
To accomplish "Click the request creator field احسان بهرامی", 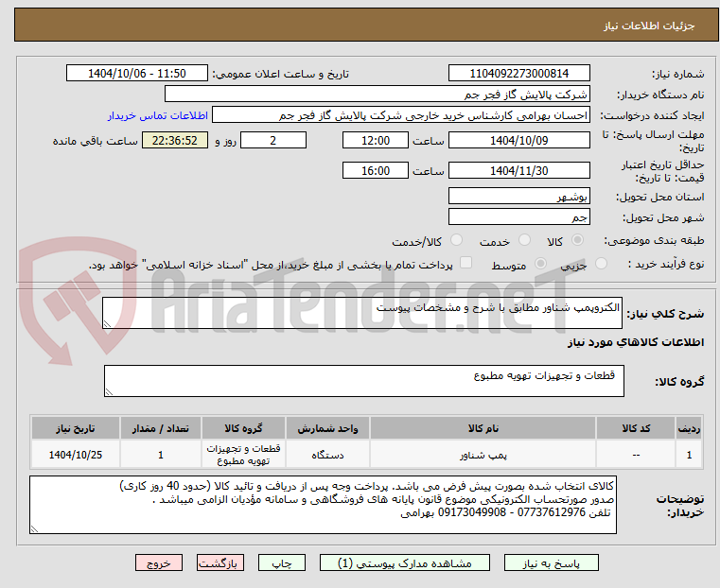I will tap(401, 115).
